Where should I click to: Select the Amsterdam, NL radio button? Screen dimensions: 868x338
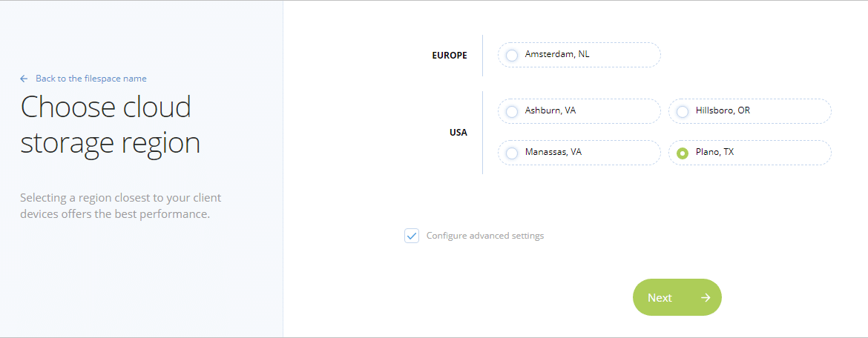click(x=512, y=56)
